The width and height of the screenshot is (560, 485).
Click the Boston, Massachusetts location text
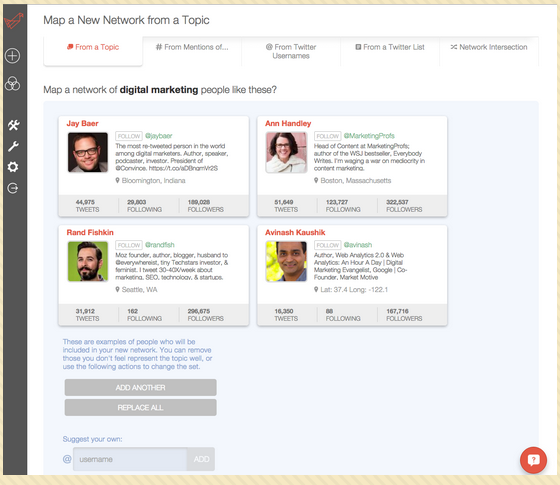coord(356,181)
